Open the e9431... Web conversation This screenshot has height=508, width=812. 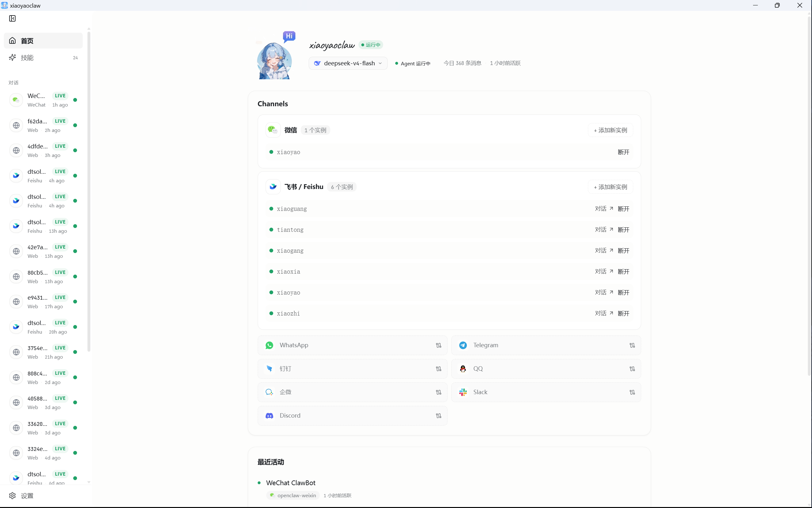(x=43, y=302)
